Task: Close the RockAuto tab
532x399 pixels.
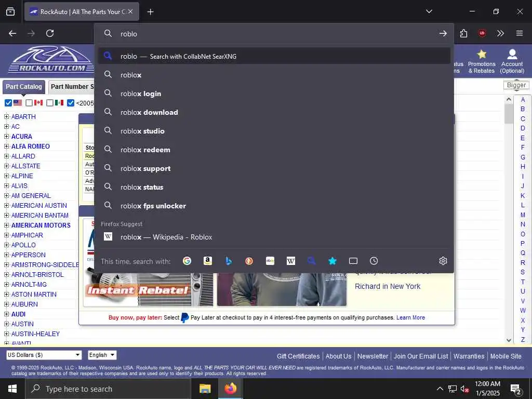Action: [130, 11]
